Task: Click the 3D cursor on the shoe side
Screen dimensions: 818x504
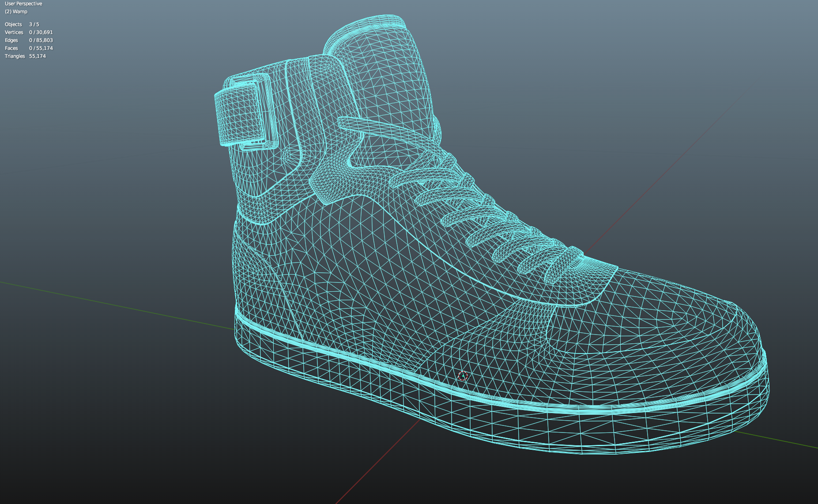Action: click(463, 376)
